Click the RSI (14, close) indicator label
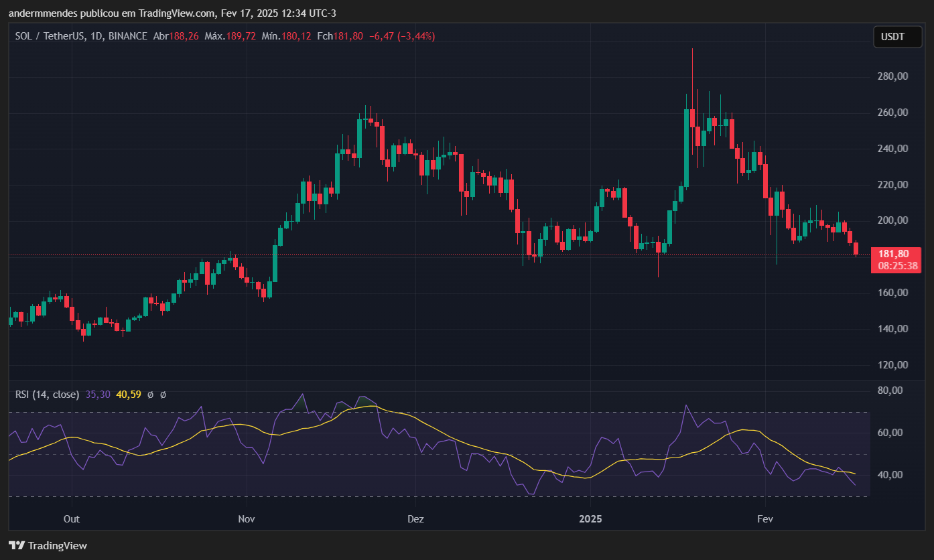The image size is (934, 560). pos(47,395)
